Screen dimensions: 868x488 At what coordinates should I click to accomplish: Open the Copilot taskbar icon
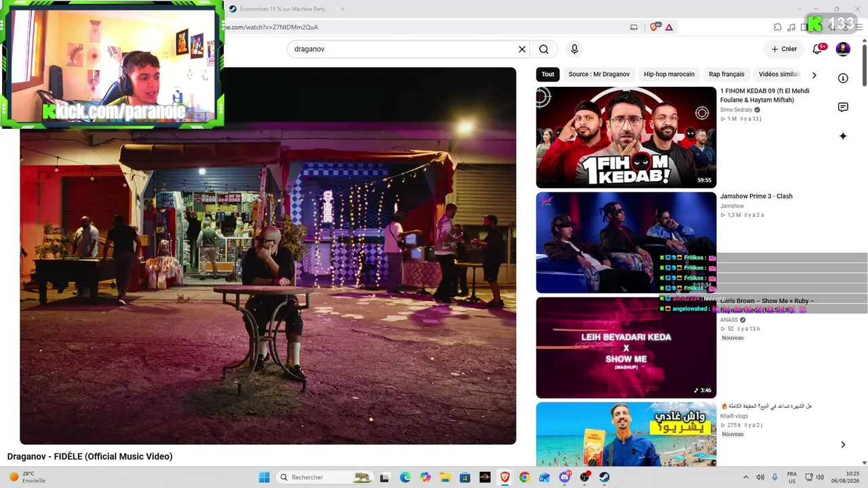[425, 477]
